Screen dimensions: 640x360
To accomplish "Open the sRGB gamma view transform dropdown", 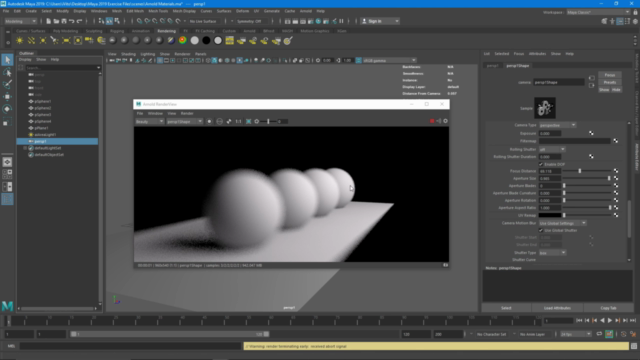I will [389, 60].
